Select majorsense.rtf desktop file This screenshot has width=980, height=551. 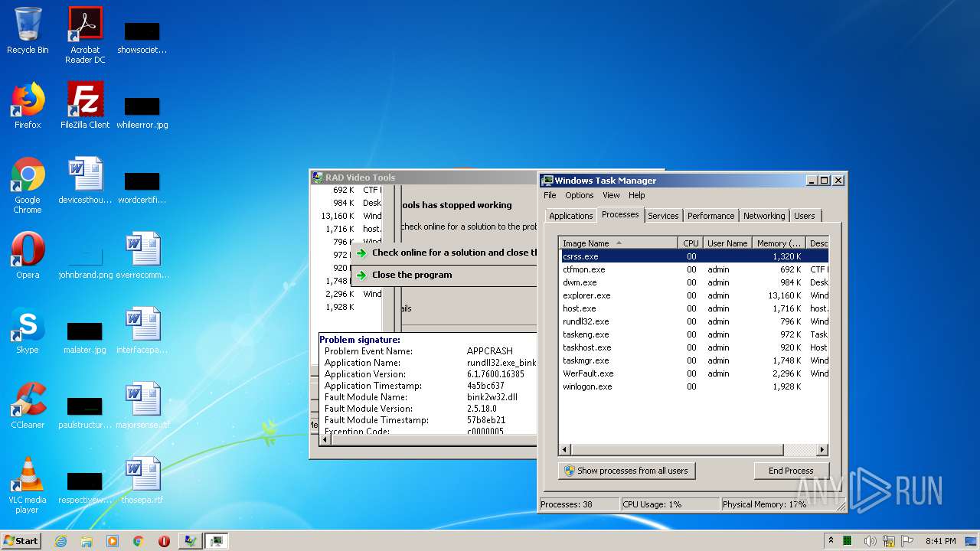tap(142, 406)
